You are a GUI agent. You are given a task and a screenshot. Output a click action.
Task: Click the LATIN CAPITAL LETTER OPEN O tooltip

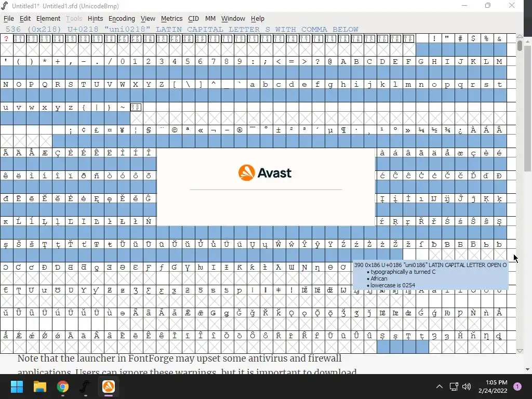pos(430,275)
